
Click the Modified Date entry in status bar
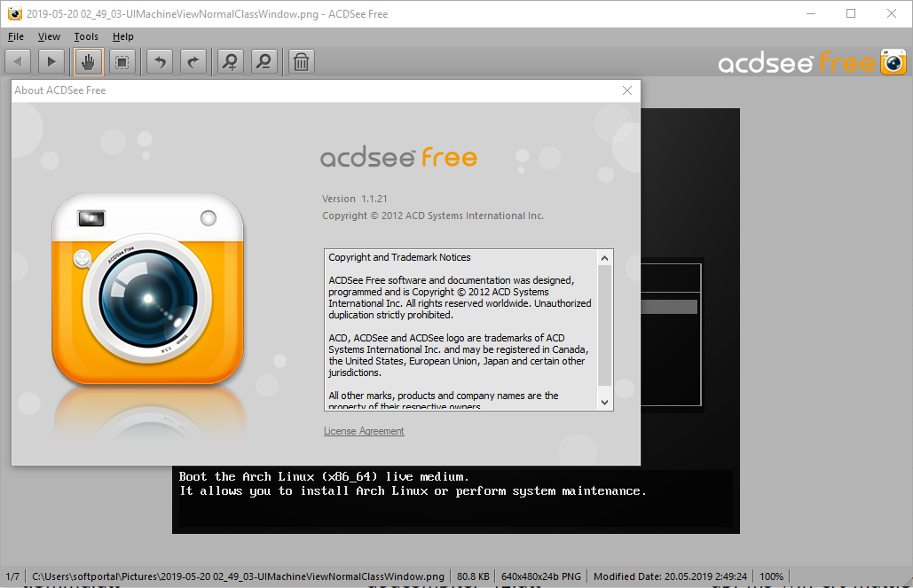point(670,576)
